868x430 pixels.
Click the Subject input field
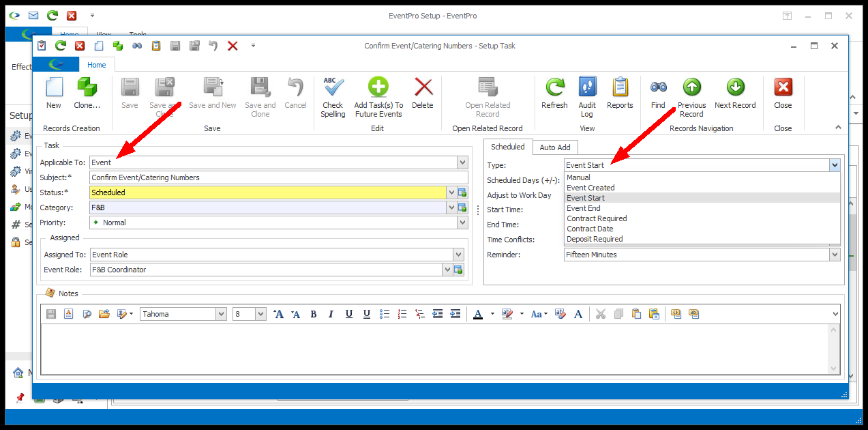(279, 177)
